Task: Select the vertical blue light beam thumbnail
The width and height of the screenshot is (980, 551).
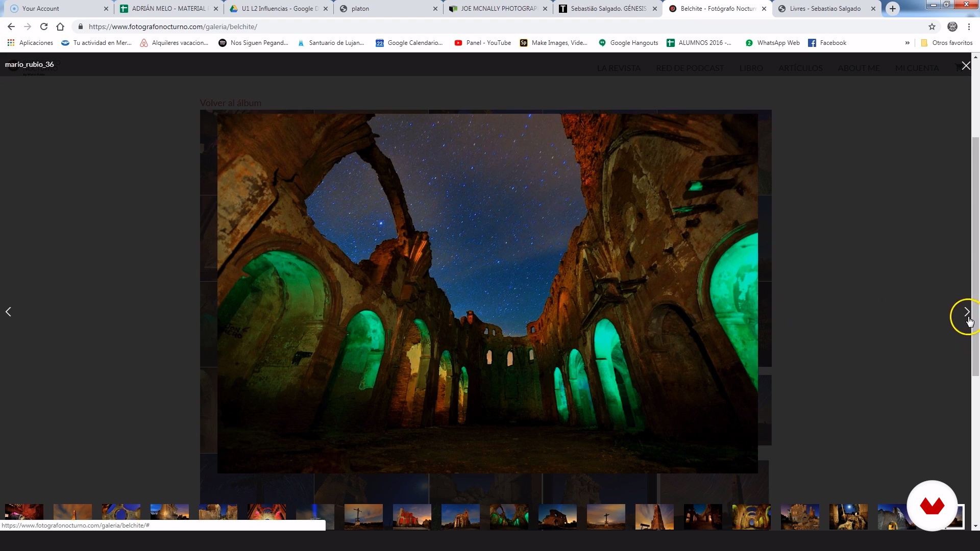Action: 315,517
